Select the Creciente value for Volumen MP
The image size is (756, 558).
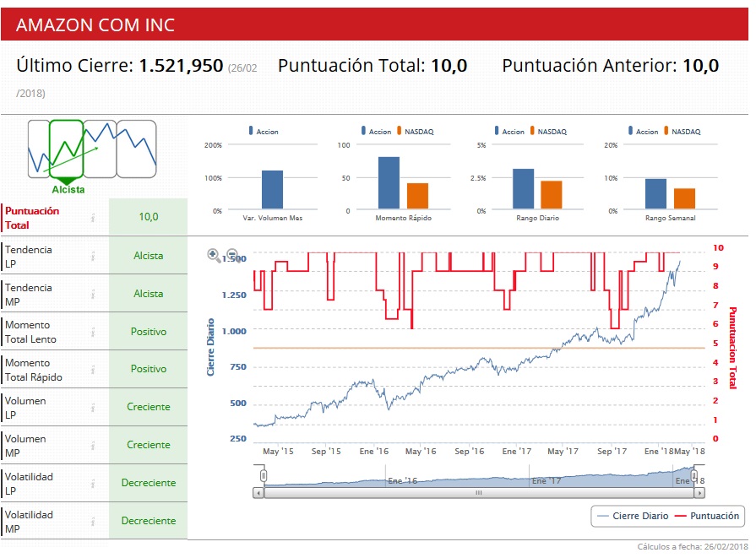pos(149,445)
